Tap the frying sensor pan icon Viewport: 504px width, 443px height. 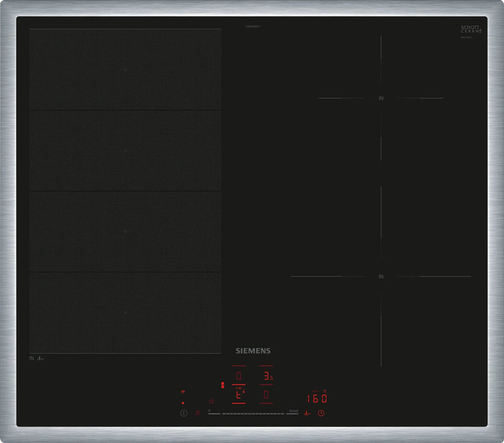click(x=307, y=413)
